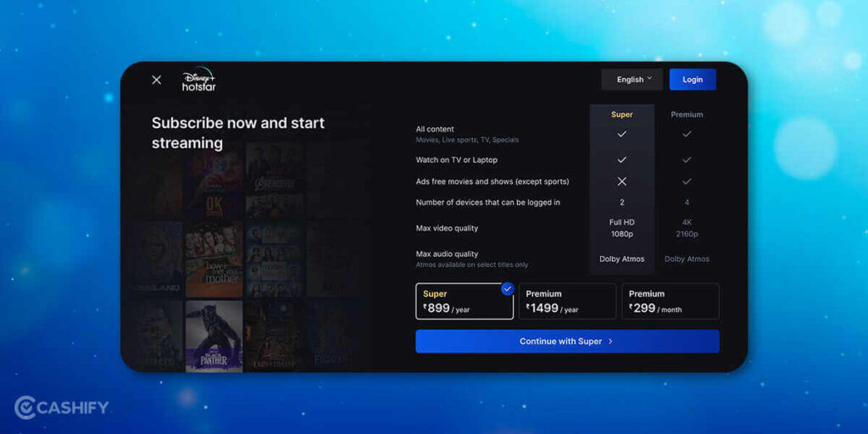The width and height of the screenshot is (868, 434).
Task: Select the Premium ₹299 per month plan
Action: [x=670, y=301]
